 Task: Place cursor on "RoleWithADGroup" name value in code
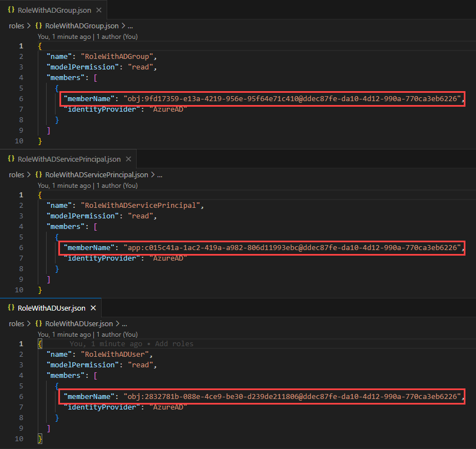[x=117, y=57]
